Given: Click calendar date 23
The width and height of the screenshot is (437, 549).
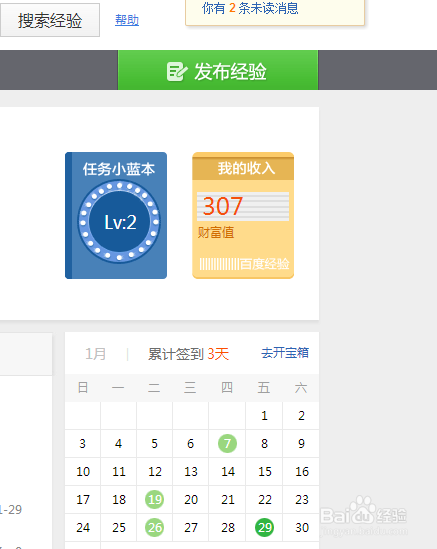Looking at the screenshot, I should [x=301, y=500].
